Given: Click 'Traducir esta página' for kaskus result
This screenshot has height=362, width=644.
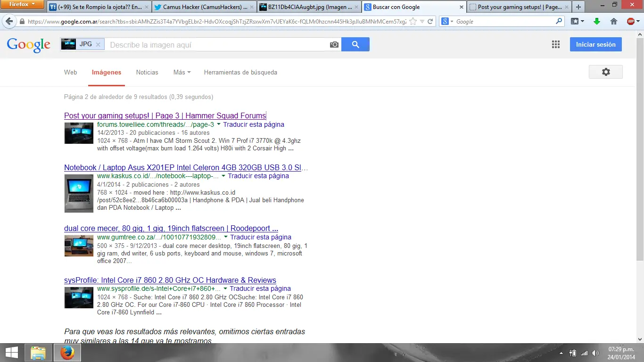Looking at the screenshot, I should 258,176.
